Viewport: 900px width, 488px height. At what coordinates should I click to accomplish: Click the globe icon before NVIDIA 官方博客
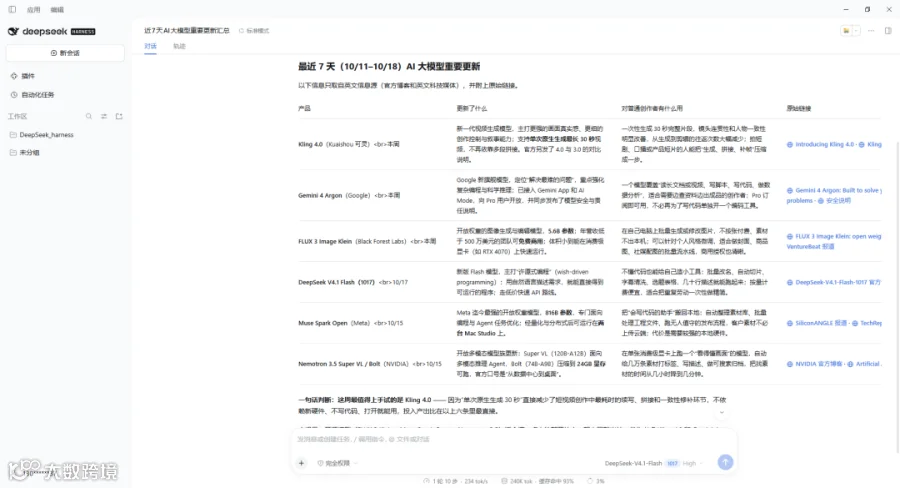coord(790,364)
